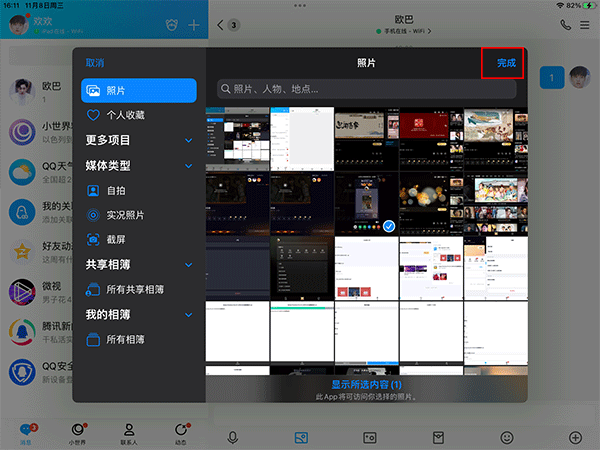Collapse the 更多项目 section
600x450 pixels.
(188, 140)
